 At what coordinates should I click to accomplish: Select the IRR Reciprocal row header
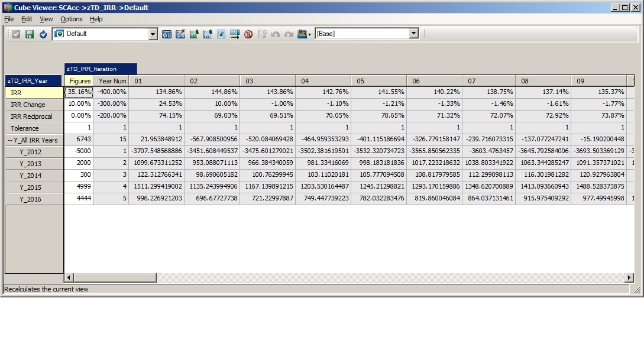tap(34, 116)
